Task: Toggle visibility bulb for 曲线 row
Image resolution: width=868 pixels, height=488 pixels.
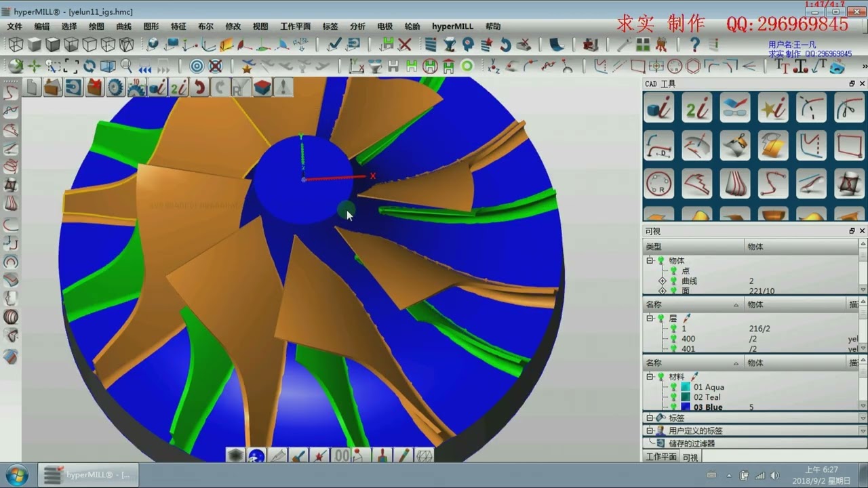Action: tap(674, 281)
